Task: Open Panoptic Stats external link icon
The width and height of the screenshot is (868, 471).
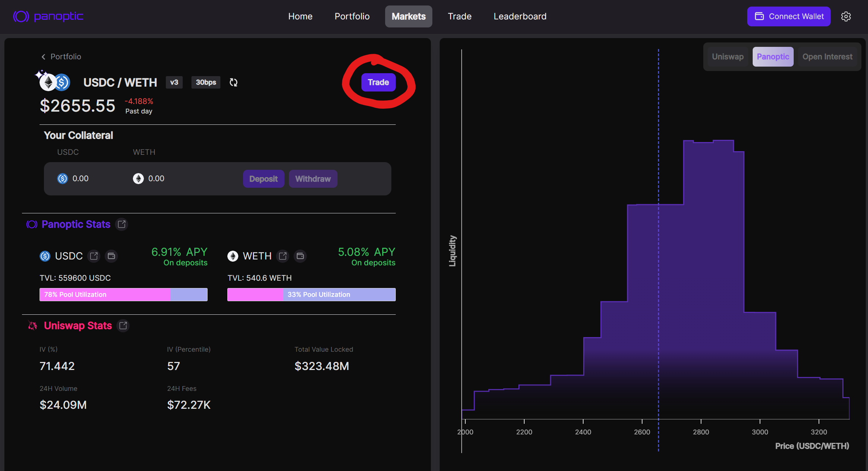Action: point(122,224)
